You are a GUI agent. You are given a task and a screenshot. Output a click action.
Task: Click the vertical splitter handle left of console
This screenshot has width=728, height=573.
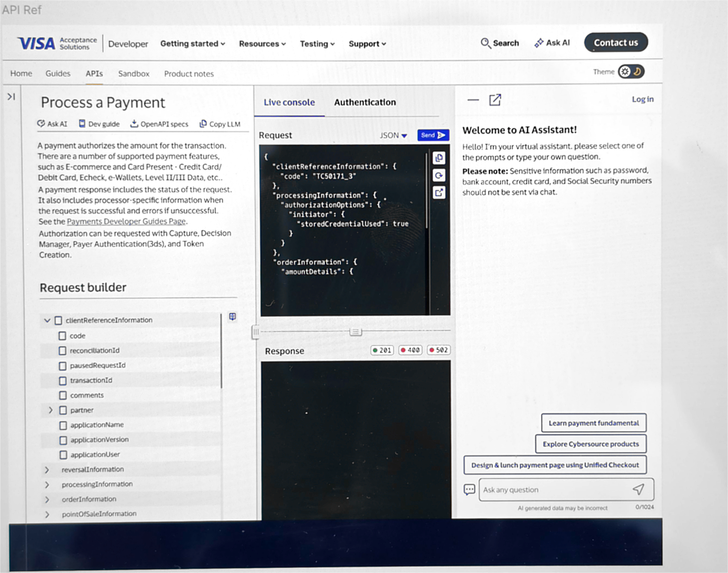coord(256,332)
